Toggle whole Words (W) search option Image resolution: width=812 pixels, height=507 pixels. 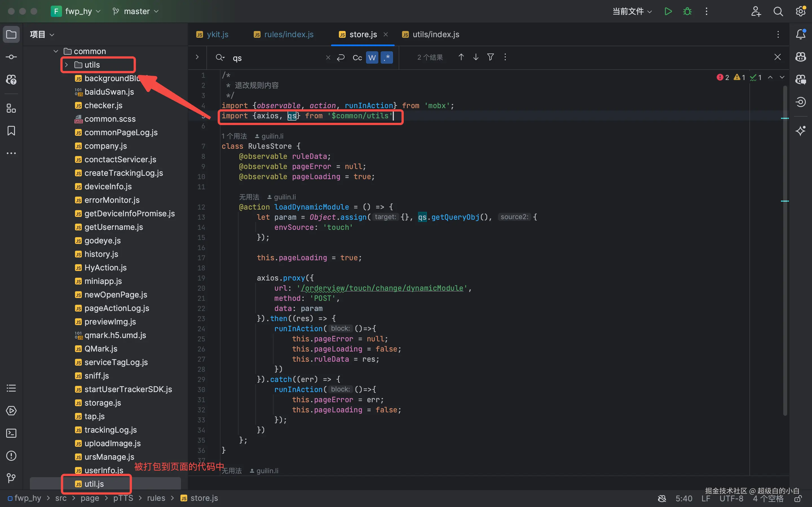pos(372,58)
